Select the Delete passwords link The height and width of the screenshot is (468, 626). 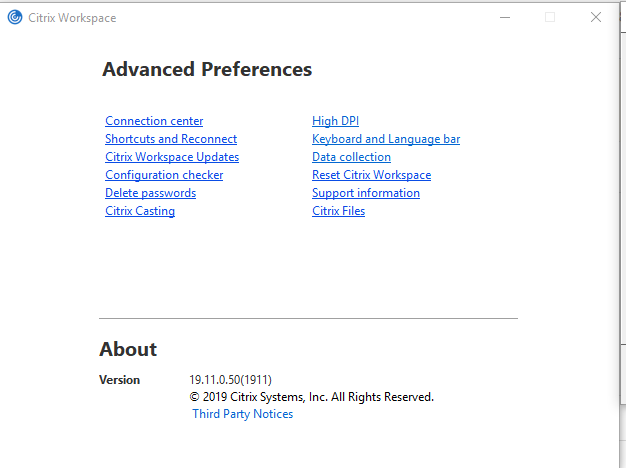click(151, 193)
